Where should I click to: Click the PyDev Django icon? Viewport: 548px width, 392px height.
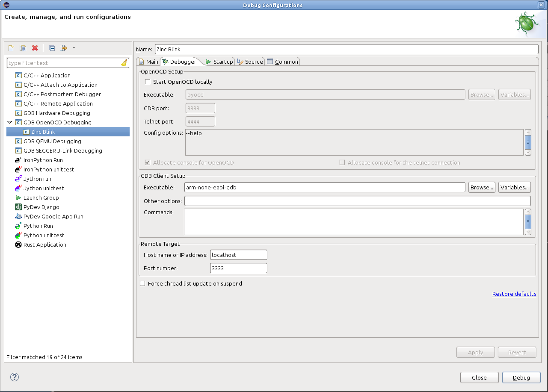tap(18, 207)
